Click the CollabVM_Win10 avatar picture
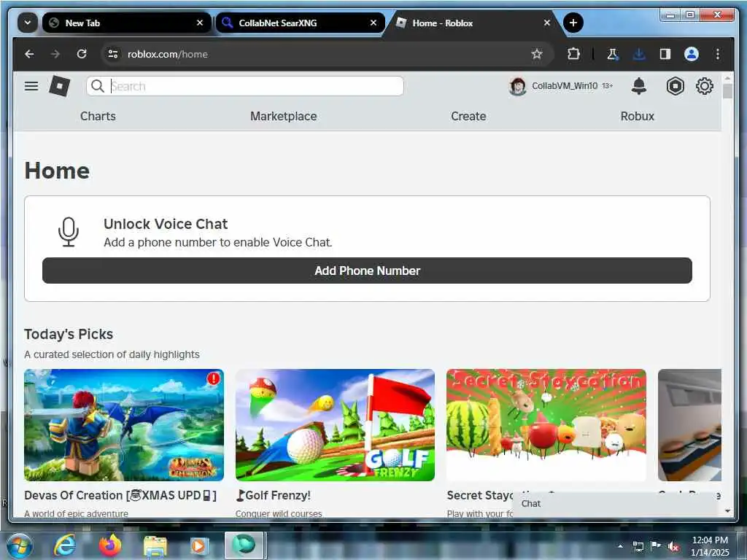Image resolution: width=747 pixels, height=560 pixels. click(x=518, y=86)
